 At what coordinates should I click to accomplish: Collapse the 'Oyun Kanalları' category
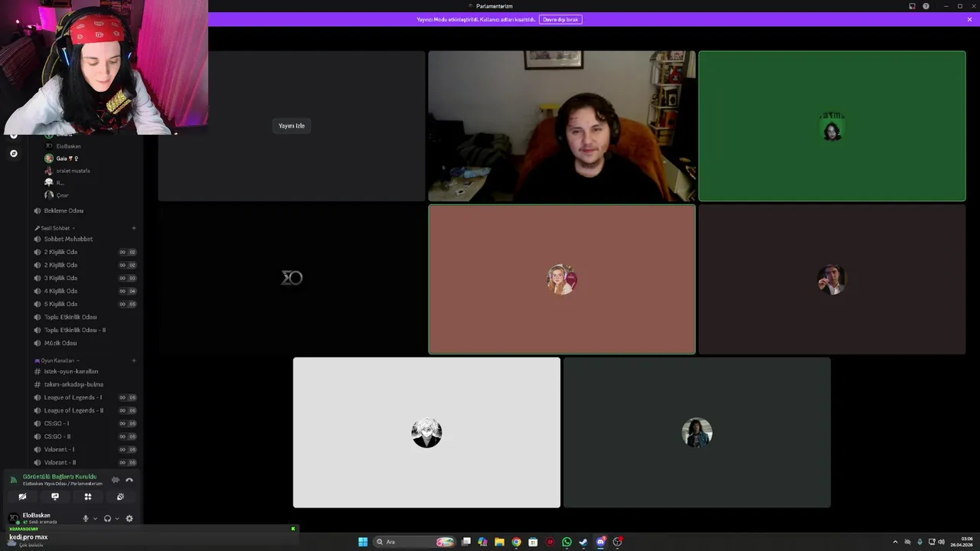point(57,360)
